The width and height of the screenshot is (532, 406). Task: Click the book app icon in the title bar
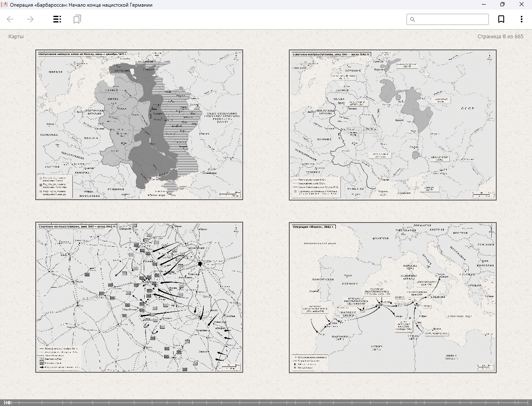(x=5, y=5)
